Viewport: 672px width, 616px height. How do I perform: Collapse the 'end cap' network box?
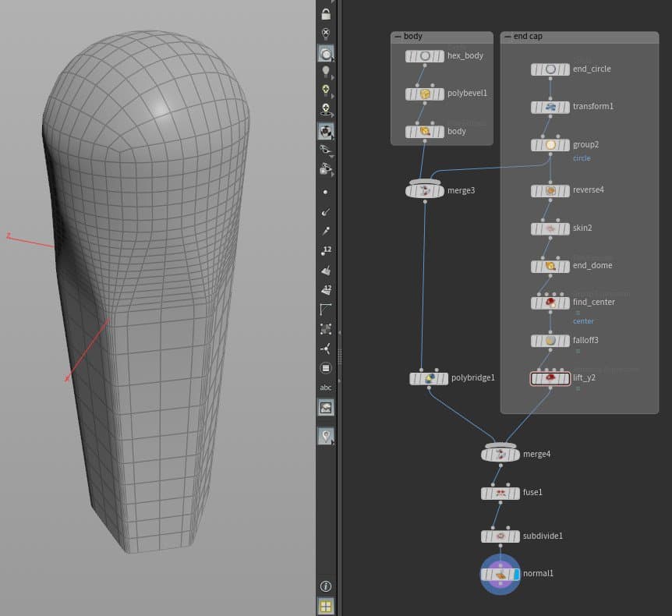click(507, 37)
